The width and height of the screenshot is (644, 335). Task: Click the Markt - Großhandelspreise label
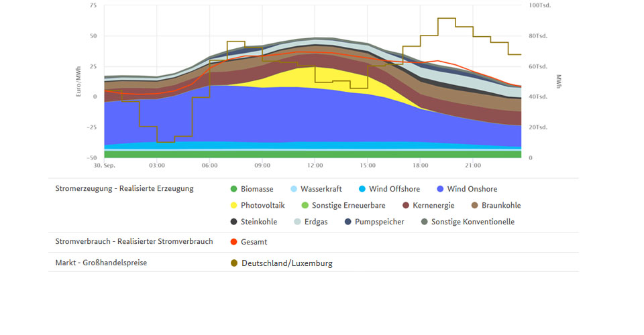101,263
